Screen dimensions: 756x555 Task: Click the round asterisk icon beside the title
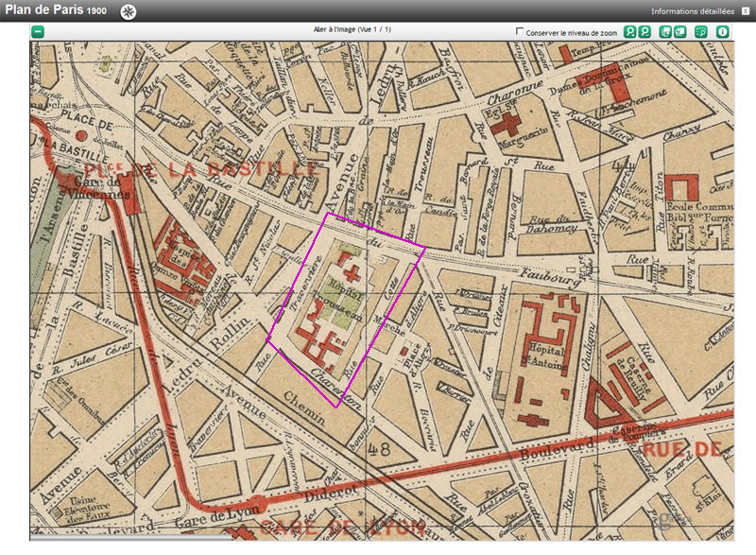click(129, 11)
